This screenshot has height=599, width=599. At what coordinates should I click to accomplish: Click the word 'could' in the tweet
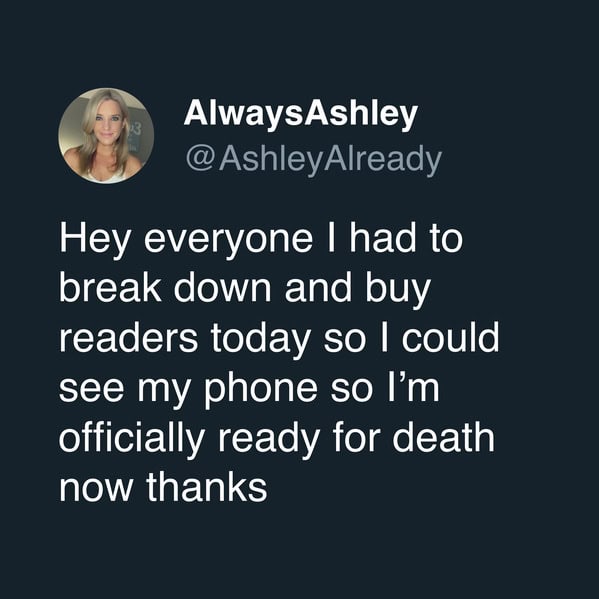(450, 337)
